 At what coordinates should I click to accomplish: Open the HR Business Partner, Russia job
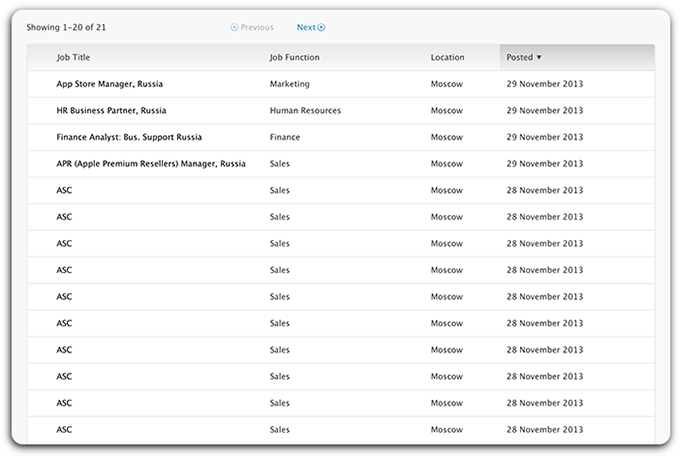click(111, 111)
